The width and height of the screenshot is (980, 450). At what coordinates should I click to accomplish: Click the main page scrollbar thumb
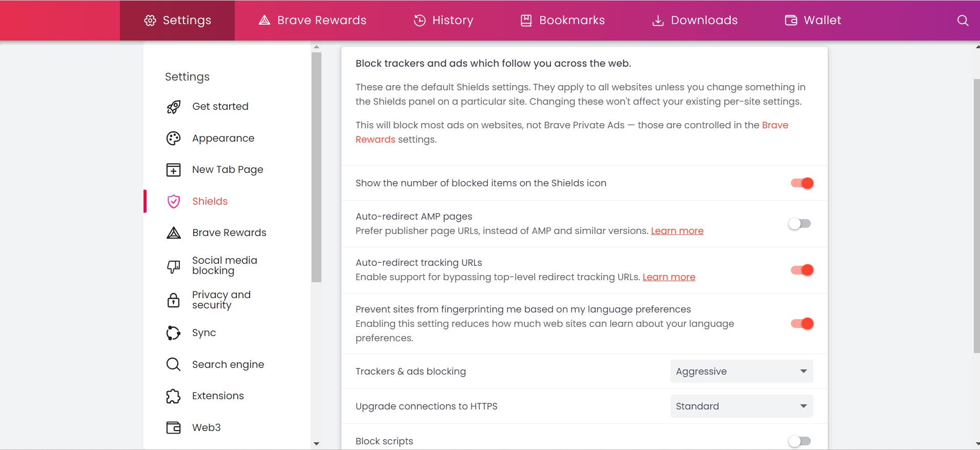[976, 216]
